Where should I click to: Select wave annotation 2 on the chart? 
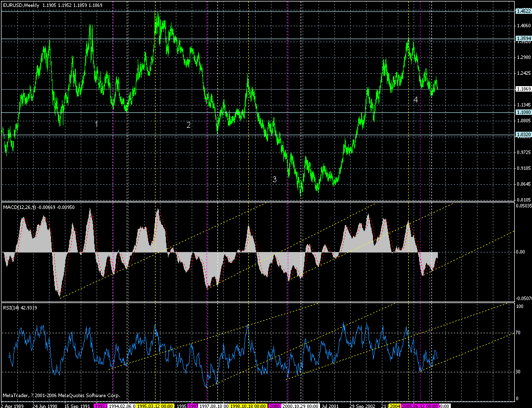point(188,125)
